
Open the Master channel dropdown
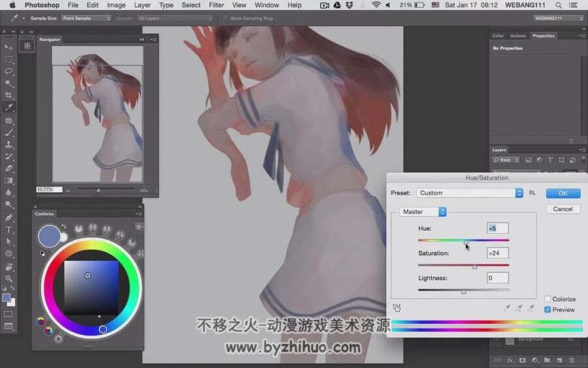pyautogui.click(x=423, y=212)
